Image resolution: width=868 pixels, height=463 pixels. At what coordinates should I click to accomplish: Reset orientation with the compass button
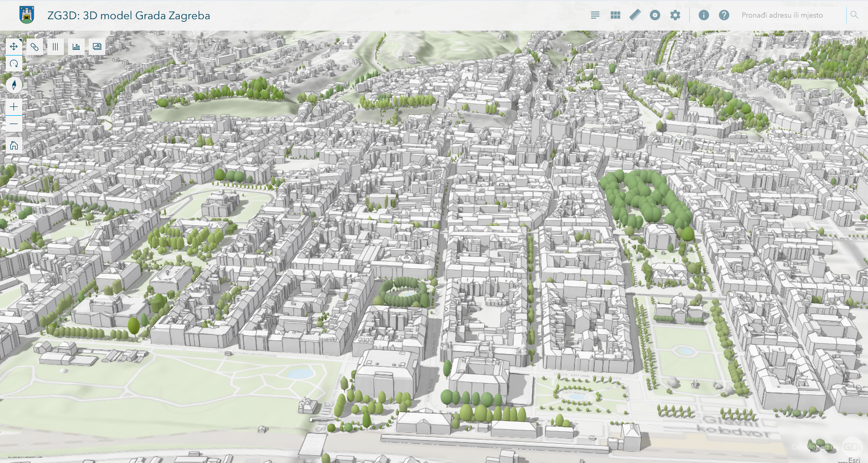[x=14, y=85]
